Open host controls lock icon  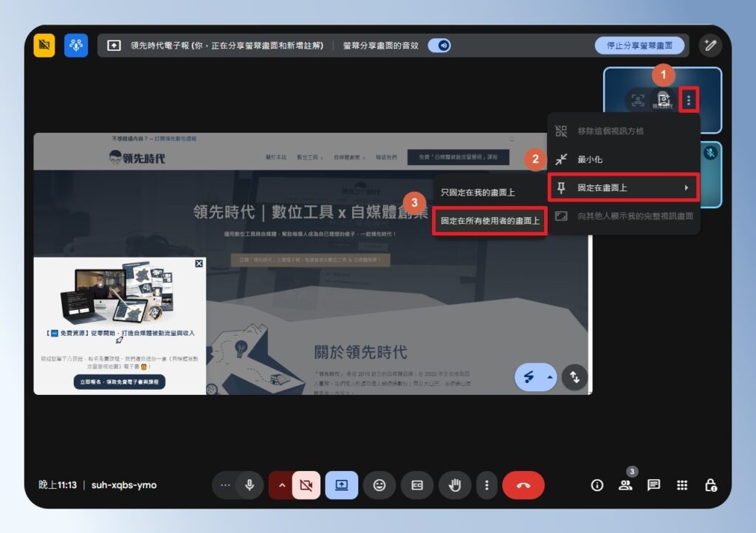(x=710, y=485)
